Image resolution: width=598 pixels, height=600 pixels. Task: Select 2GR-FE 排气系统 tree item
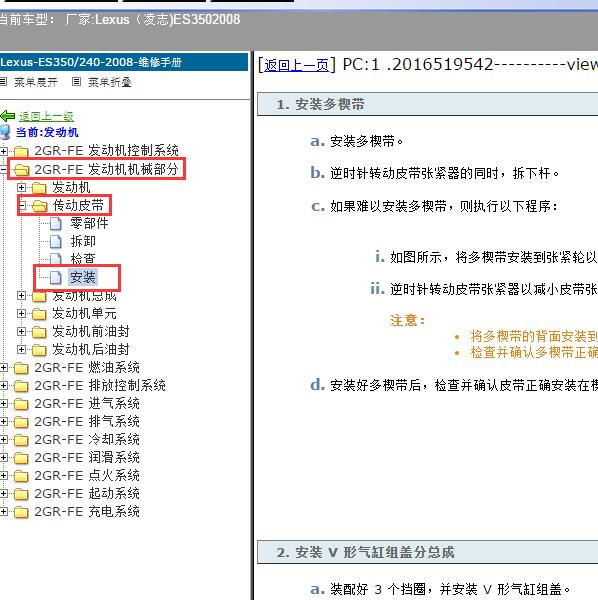[87, 421]
